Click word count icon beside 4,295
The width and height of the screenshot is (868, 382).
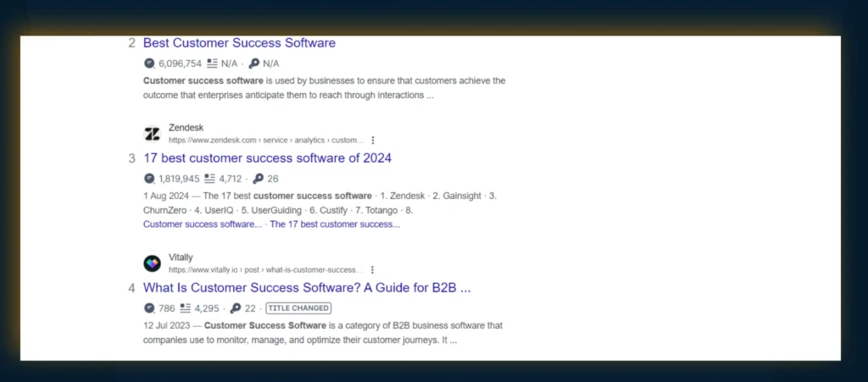[x=186, y=308]
